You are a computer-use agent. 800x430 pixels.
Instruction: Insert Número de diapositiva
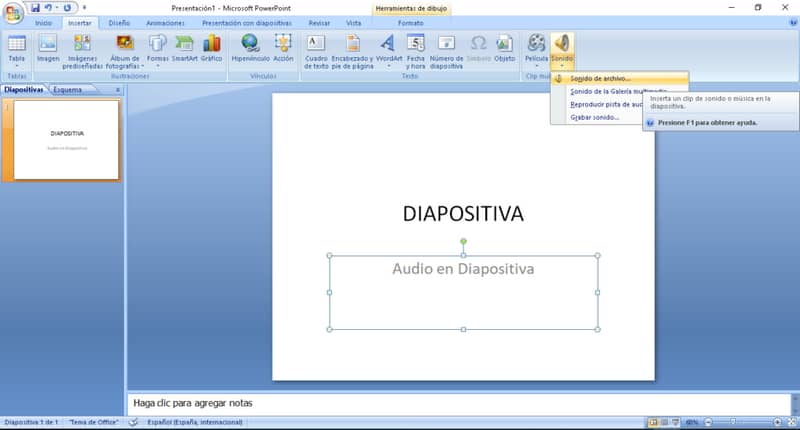click(x=446, y=52)
